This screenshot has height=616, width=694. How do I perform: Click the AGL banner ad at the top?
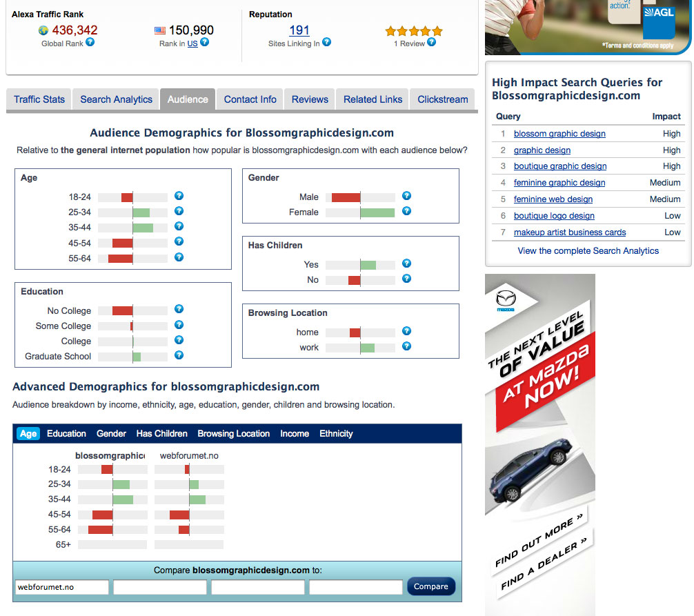click(588, 26)
